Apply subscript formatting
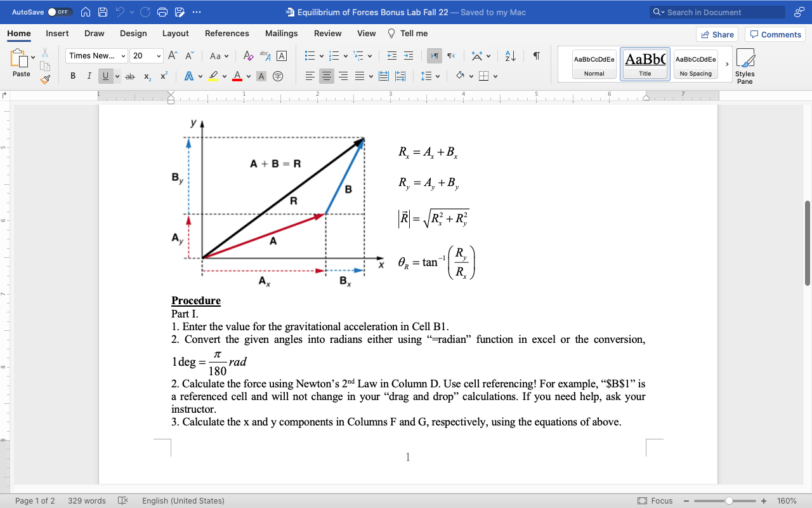This screenshot has width=812, height=508. pos(147,76)
